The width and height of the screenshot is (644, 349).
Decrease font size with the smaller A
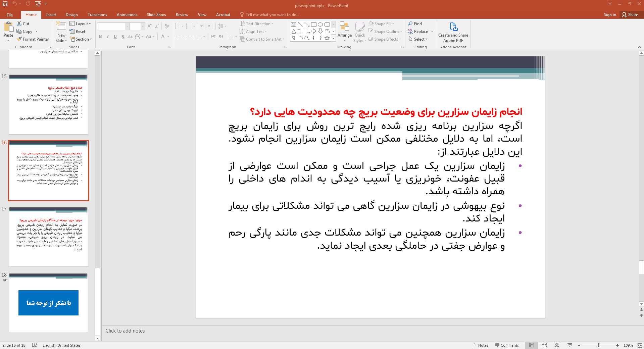(x=157, y=26)
